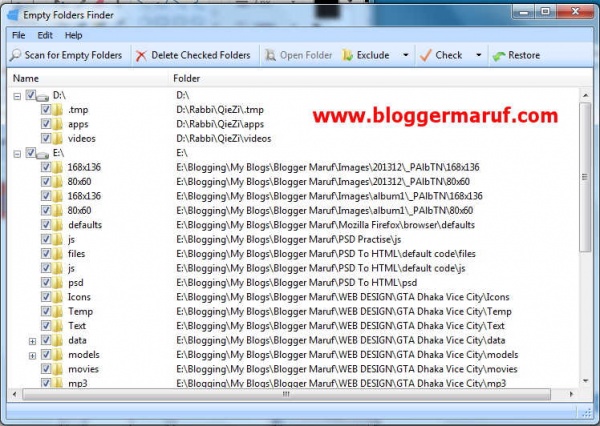
Task: Click the Exclude folder icon
Action: (347, 55)
